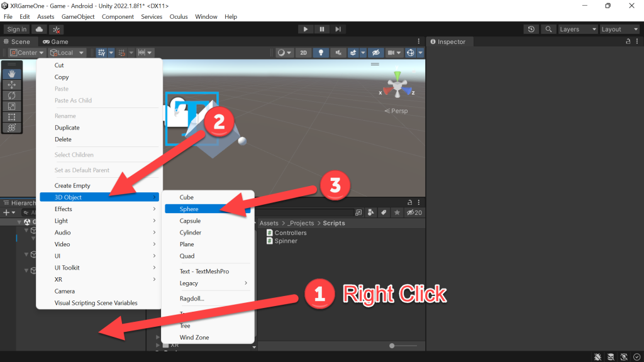Screen dimensions: 644x362
Task: Toggle grid snapping button
Action: click(x=122, y=53)
